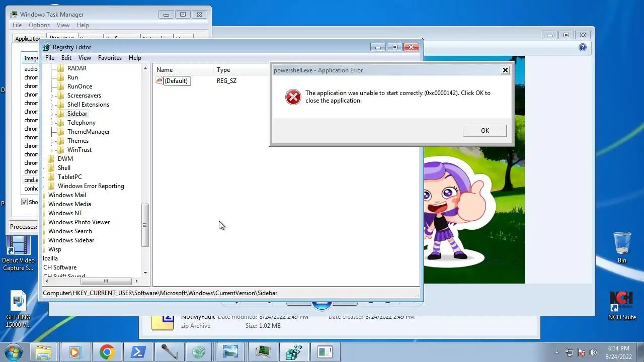Screen dimensions: 644x362
Task: Click the (Default) string value icon
Action: coord(159,80)
